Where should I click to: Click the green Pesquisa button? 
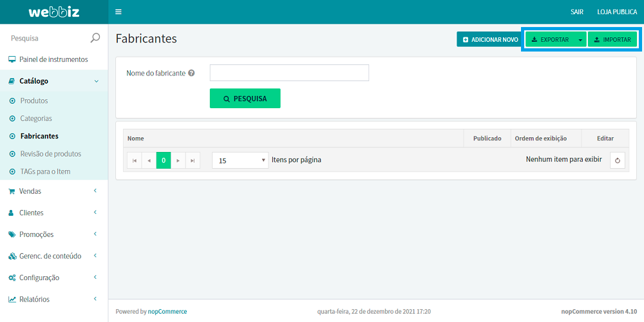point(245,99)
